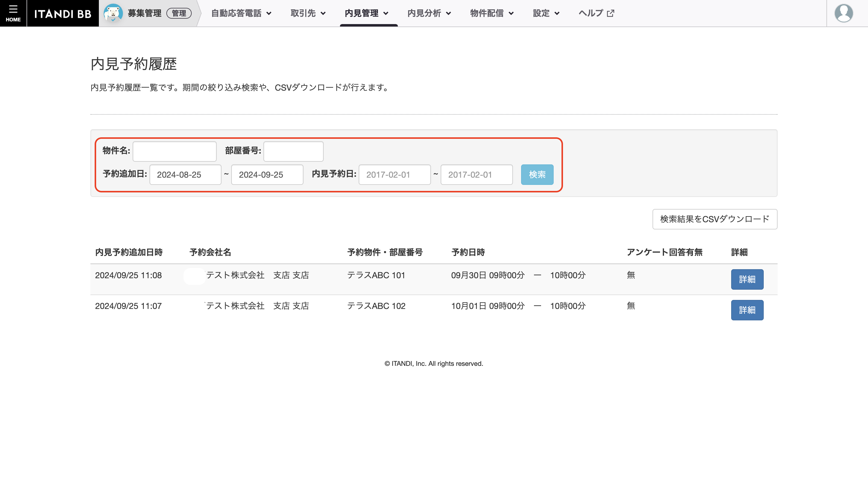
Task: Expand the 取引先 menu
Action: [x=308, y=13]
